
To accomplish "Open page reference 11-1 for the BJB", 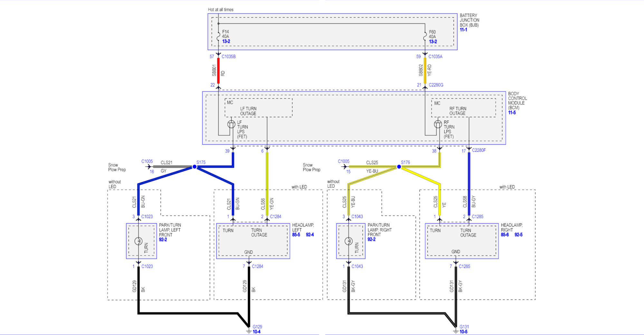I will (464, 30).
